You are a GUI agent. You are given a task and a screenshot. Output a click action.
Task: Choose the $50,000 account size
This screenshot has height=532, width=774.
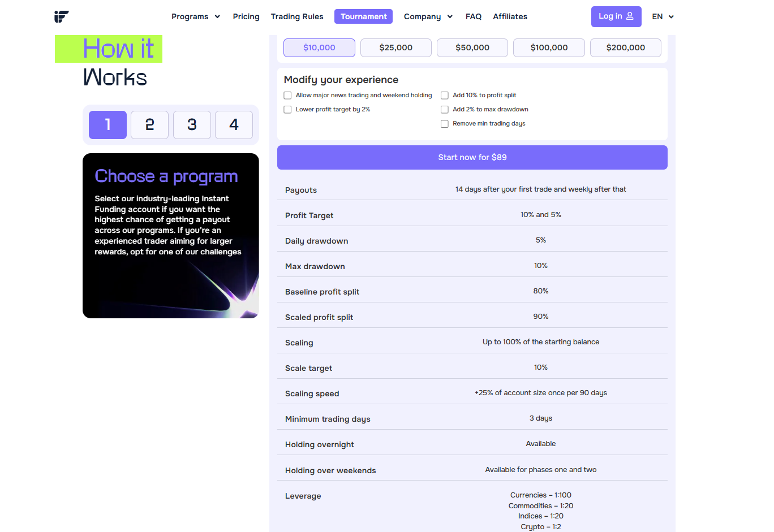click(x=472, y=47)
